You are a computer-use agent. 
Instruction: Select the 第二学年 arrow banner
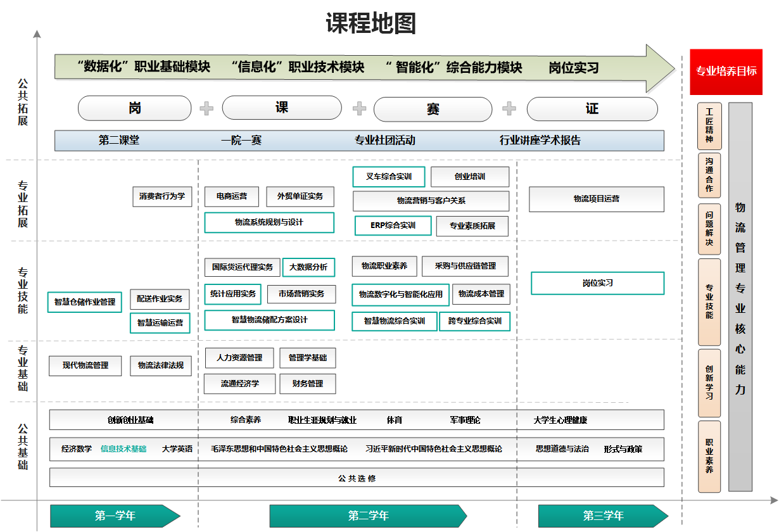(x=368, y=516)
